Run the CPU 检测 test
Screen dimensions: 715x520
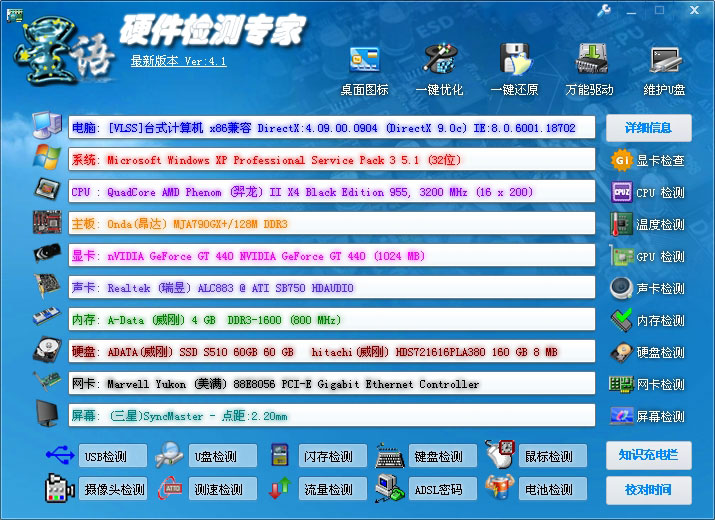648,192
